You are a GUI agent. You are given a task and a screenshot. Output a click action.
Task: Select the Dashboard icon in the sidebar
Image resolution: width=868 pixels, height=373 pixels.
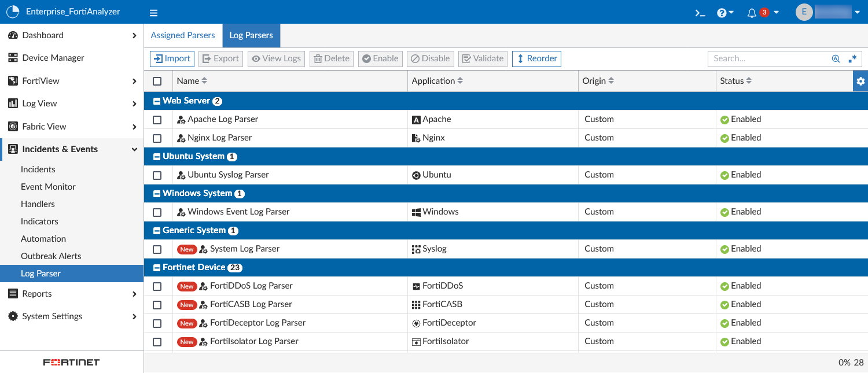coord(14,35)
